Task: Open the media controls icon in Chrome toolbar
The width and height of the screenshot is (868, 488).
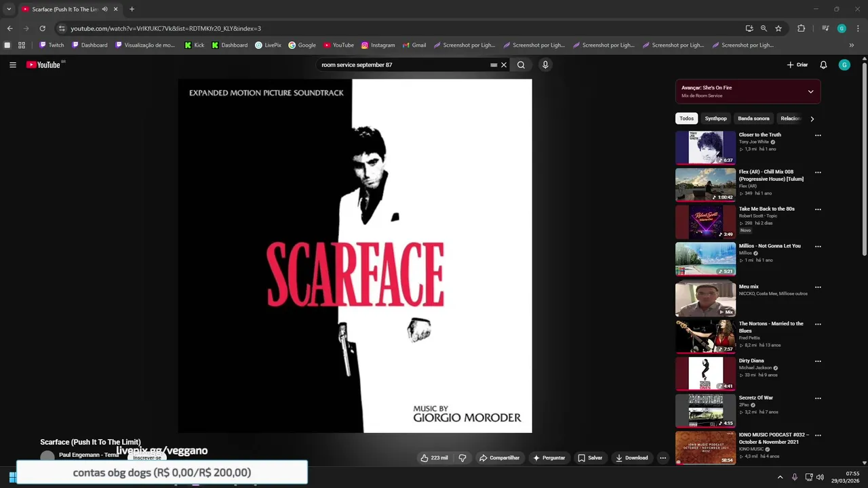Action: pyautogui.click(x=825, y=28)
